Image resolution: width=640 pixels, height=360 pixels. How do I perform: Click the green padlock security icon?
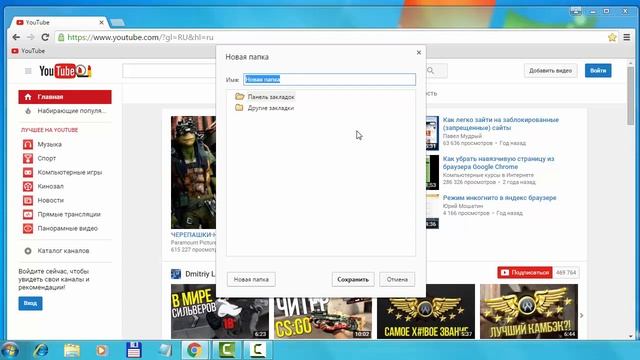[61, 37]
